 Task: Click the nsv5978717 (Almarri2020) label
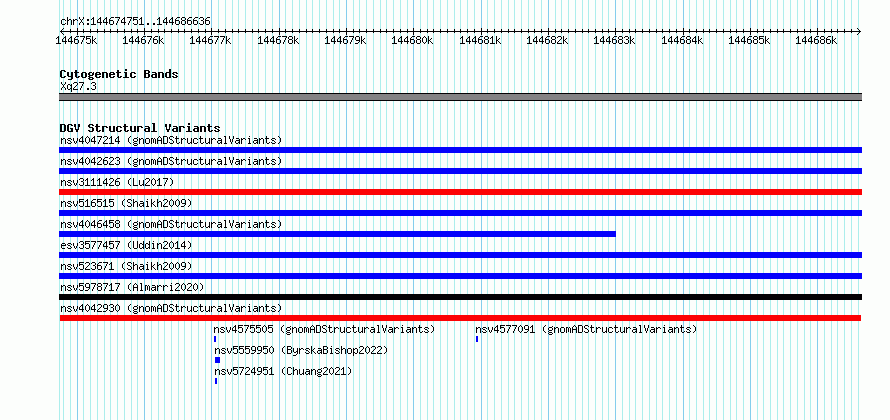(132, 287)
